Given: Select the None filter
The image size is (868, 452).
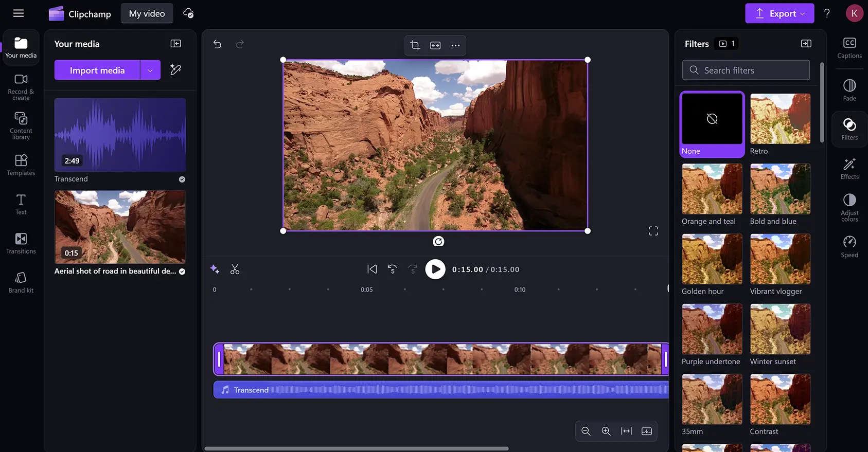Looking at the screenshot, I should tap(712, 124).
